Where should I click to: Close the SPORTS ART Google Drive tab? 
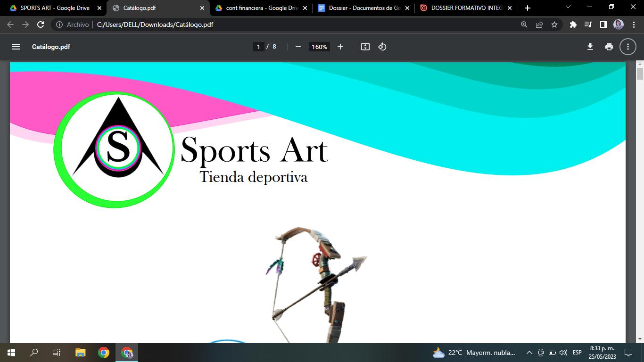click(99, 8)
